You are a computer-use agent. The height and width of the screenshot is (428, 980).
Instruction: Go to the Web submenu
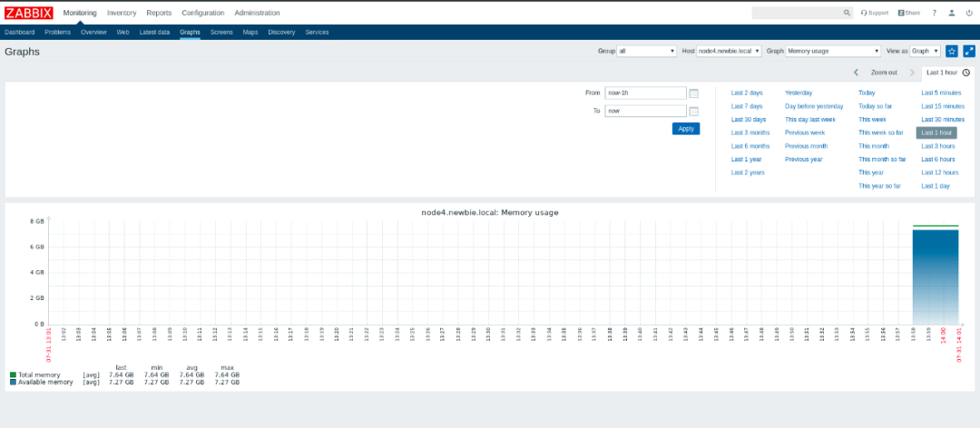(123, 32)
